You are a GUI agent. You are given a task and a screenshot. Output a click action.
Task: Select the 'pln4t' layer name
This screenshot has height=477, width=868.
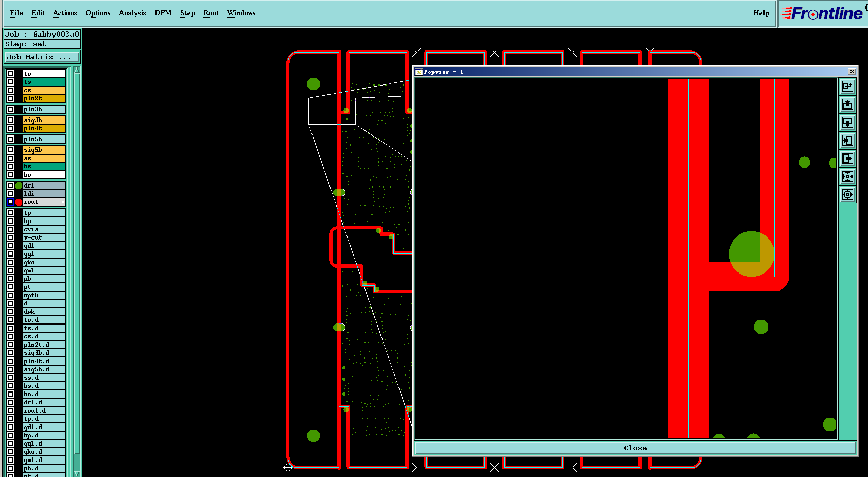coord(44,128)
